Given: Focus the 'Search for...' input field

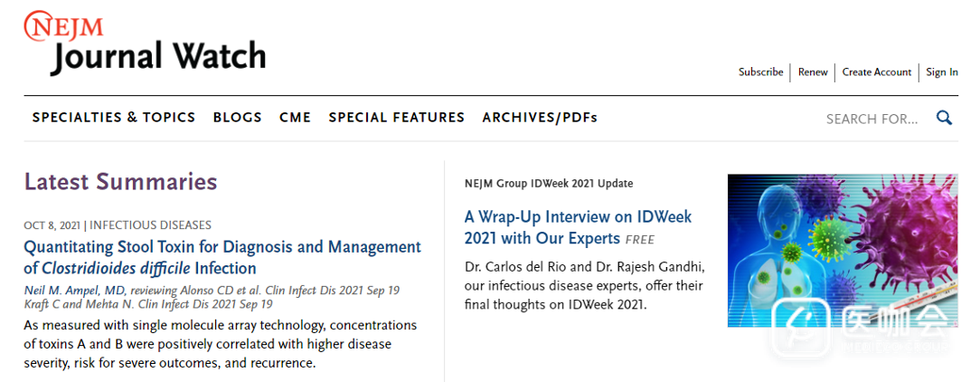Looking at the screenshot, I should click(x=872, y=119).
